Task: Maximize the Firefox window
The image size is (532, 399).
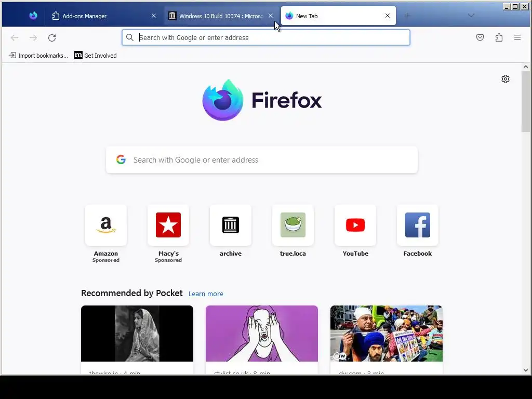Action: (x=515, y=6)
